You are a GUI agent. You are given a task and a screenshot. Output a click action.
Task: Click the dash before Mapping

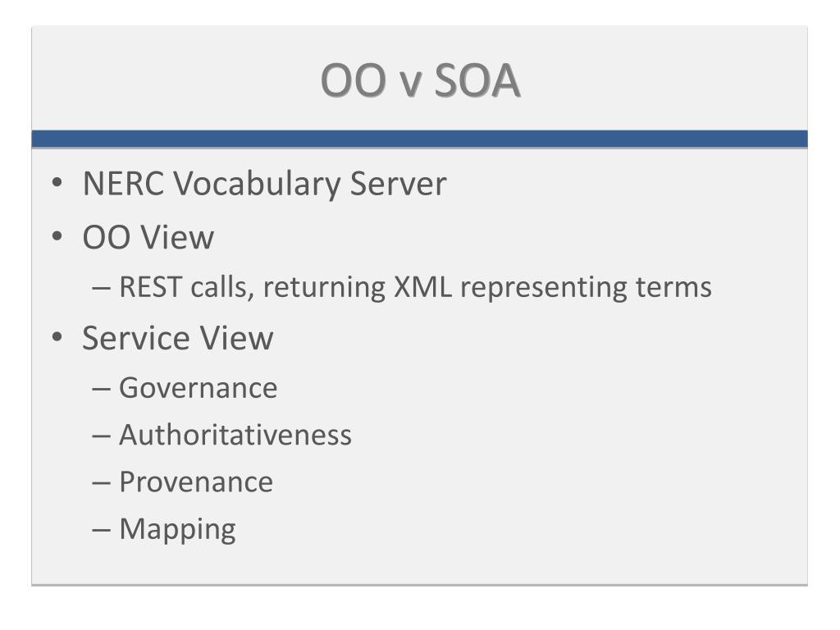coord(101,531)
